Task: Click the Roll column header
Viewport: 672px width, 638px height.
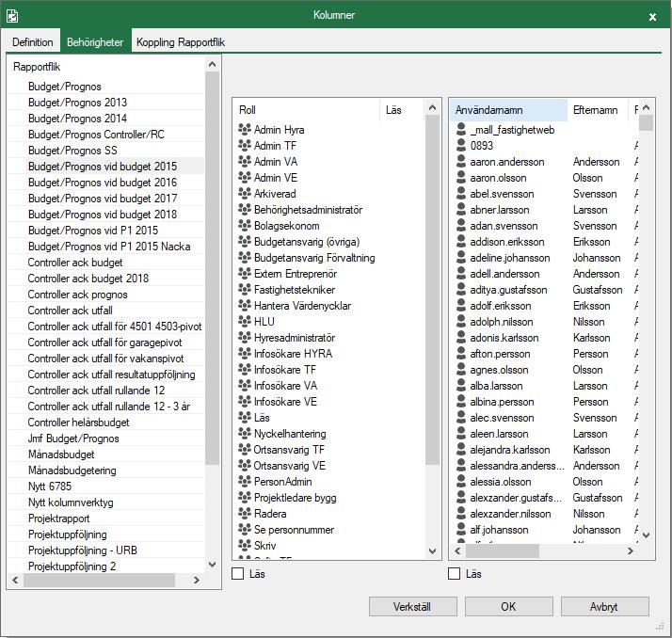Action: click(307, 110)
